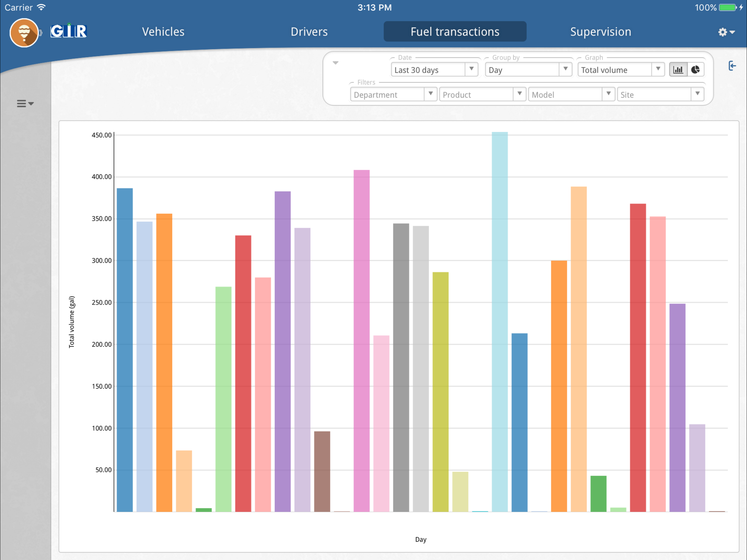The image size is (747, 560).
Task: Tap the Wi-Fi signal icon
Action: [x=41, y=7]
